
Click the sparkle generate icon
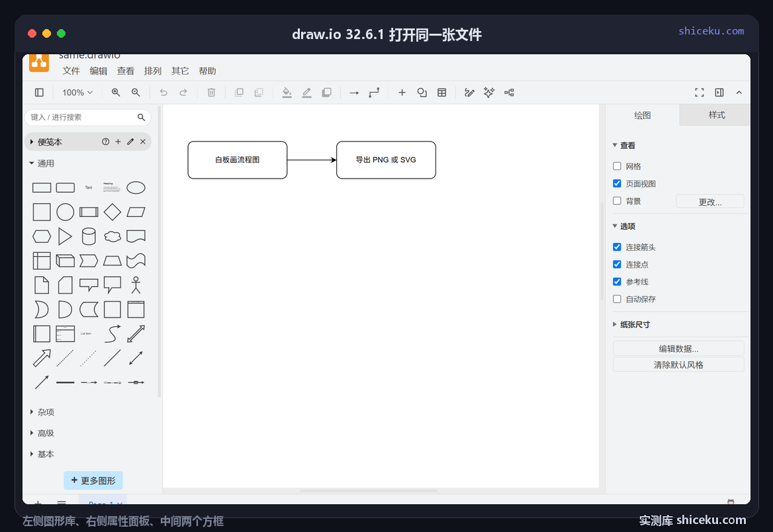click(489, 93)
